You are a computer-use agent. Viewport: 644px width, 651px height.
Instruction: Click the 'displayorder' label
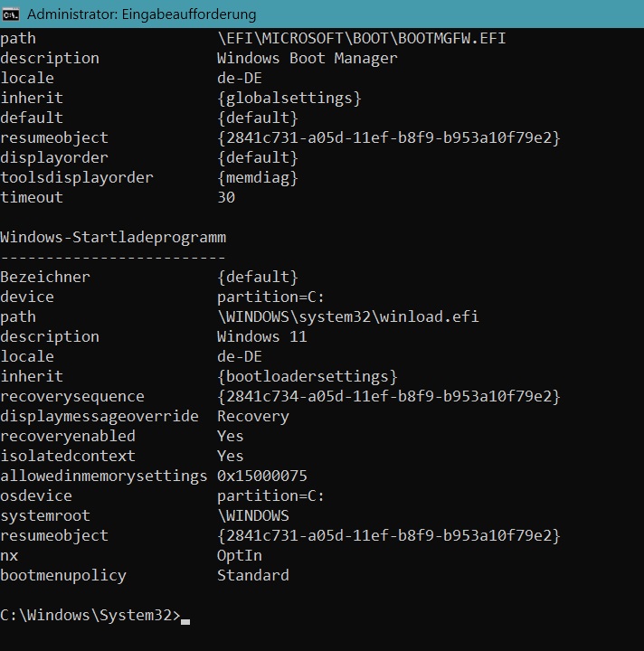54,158
